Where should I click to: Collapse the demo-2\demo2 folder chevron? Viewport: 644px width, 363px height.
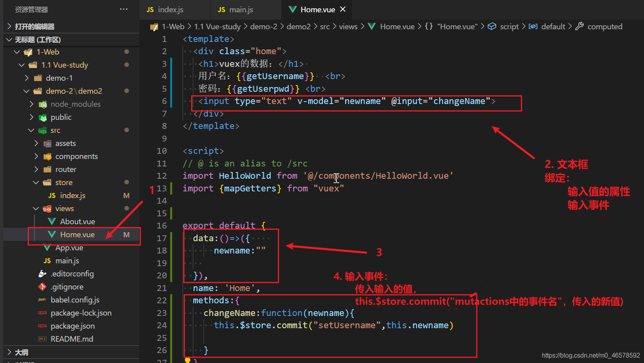coord(27,91)
